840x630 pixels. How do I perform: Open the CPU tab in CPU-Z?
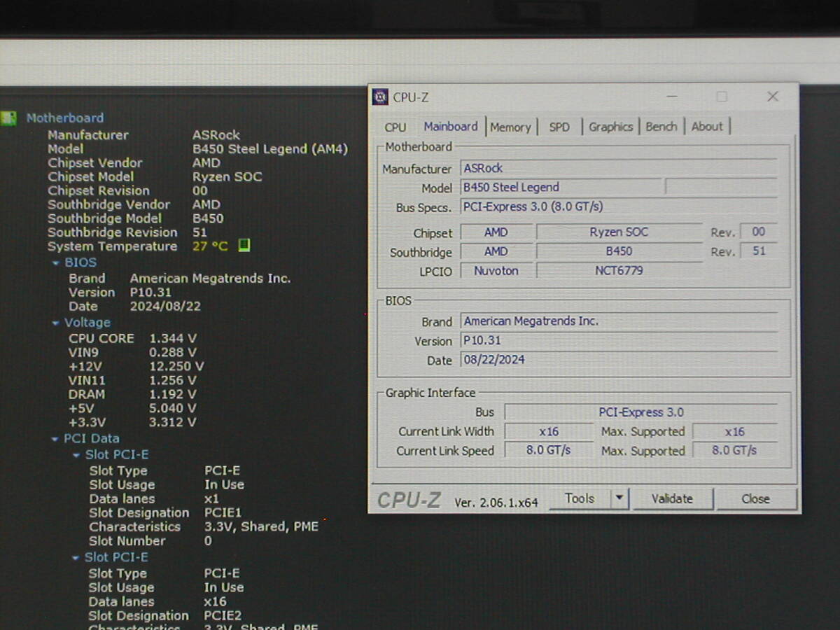[x=395, y=127]
